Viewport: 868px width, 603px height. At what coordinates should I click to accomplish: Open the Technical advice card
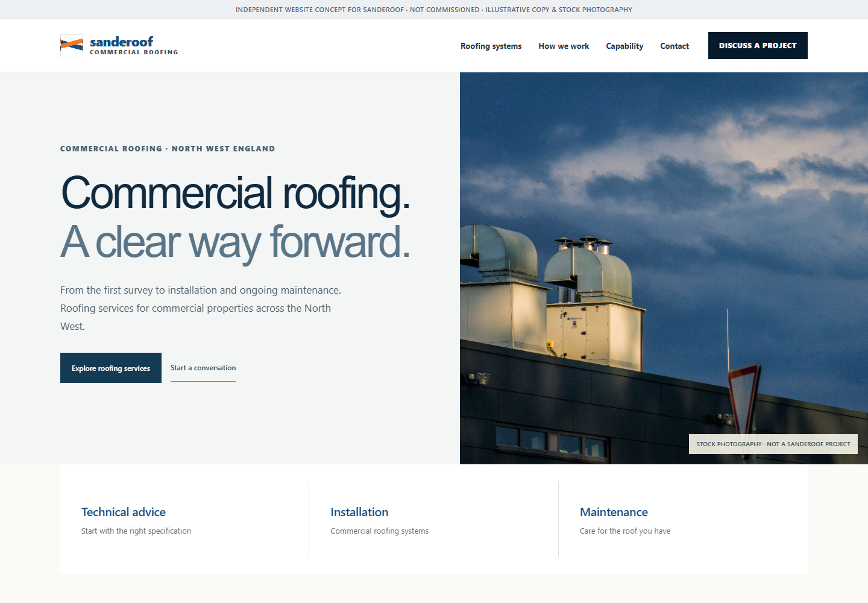(184, 519)
